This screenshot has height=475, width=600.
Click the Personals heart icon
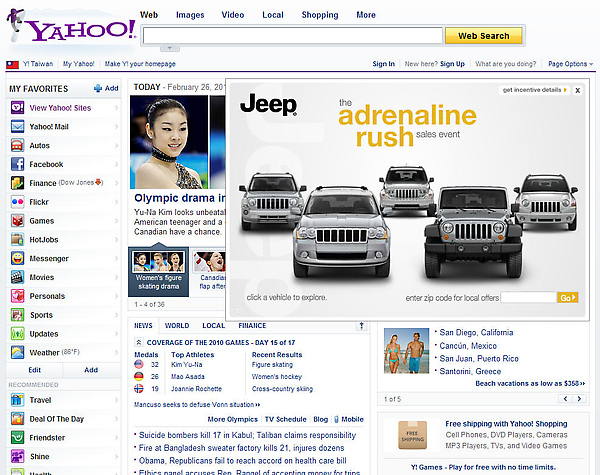[x=18, y=296]
